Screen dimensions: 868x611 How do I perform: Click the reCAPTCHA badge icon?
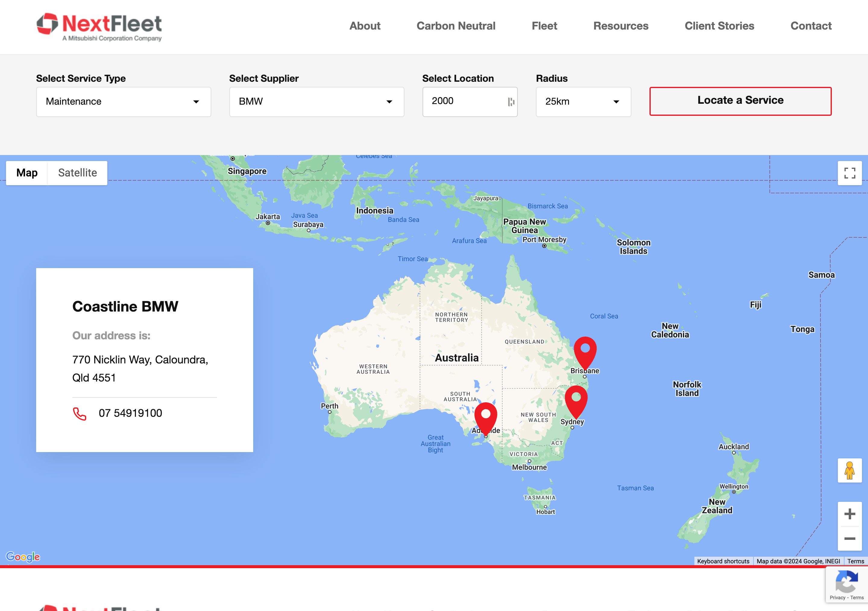pos(847,581)
